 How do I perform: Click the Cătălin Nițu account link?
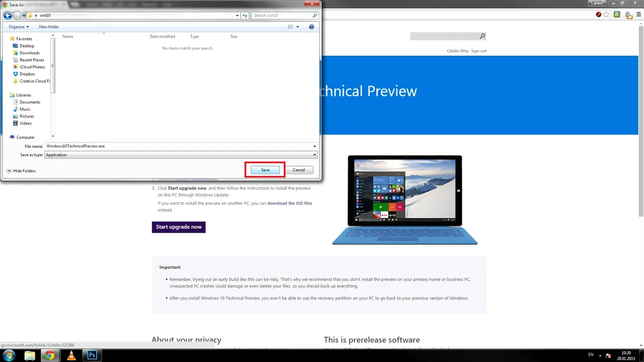(x=458, y=51)
